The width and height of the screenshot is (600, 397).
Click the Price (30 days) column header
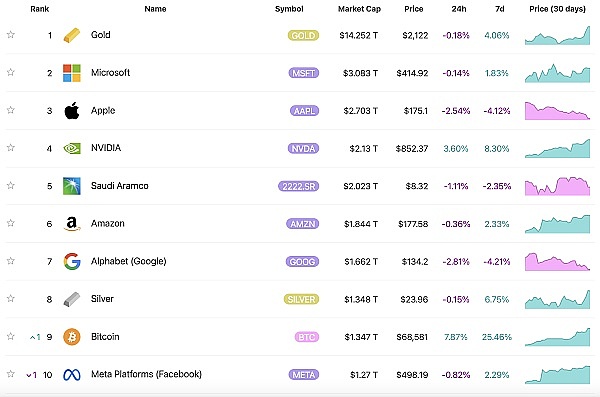(x=558, y=9)
